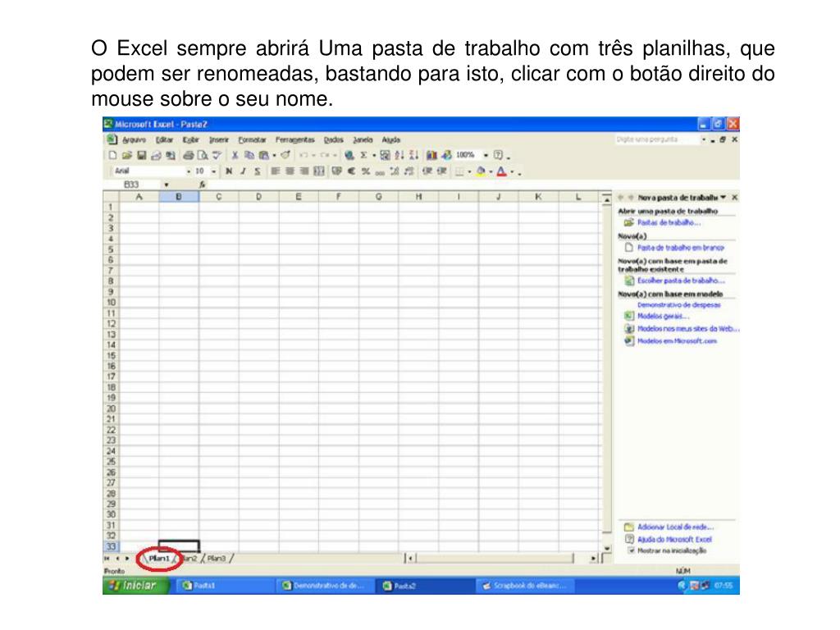Open the 100% zoom dropdown
The width and height of the screenshot is (840, 630).
486,155
